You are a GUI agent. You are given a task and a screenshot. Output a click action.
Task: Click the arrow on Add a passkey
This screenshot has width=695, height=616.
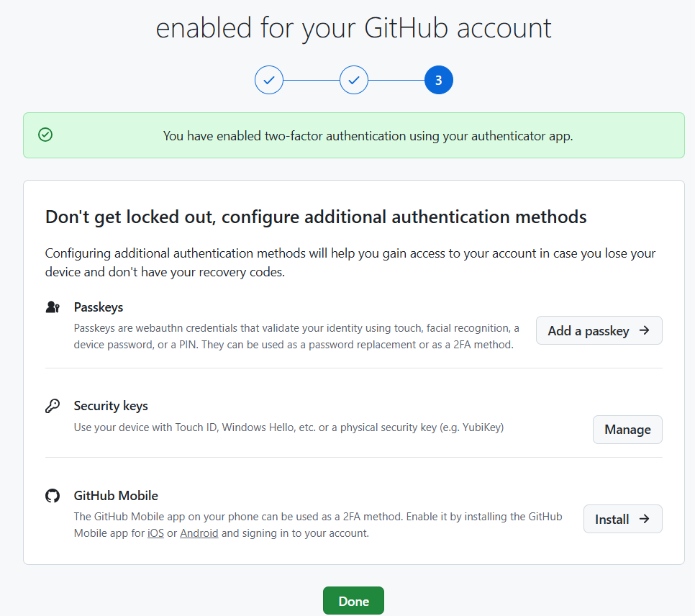click(x=645, y=330)
